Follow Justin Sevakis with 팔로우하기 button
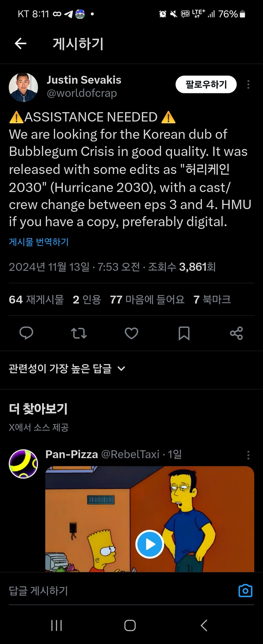This screenshot has height=644, width=263. coord(206,85)
